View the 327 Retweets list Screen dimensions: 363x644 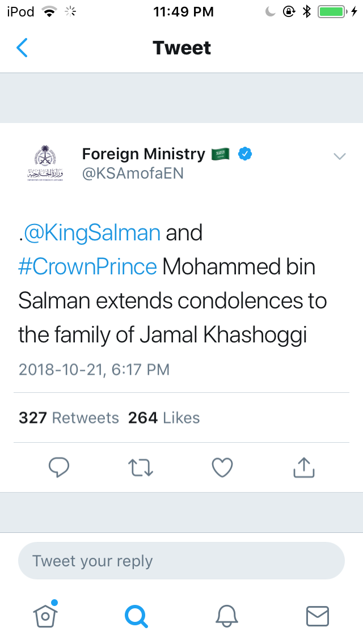click(69, 418)
